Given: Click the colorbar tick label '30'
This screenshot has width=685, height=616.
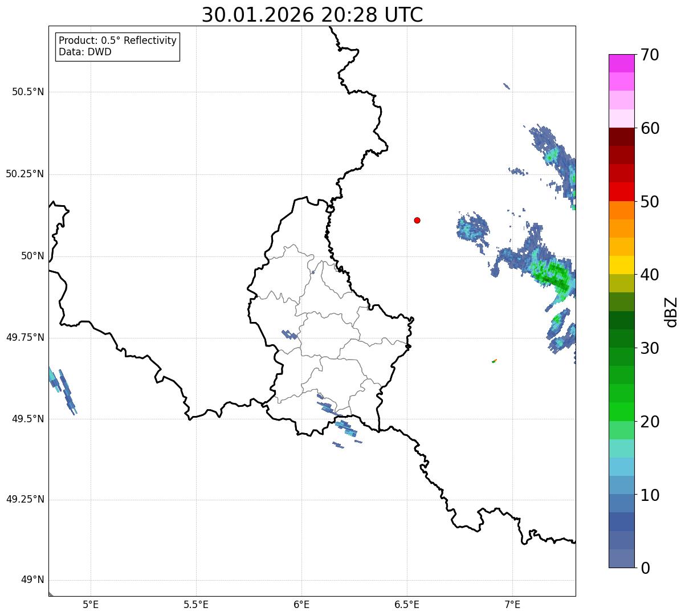Looking at the screenshot, I should pyautogui.click(x=649, y=348).
